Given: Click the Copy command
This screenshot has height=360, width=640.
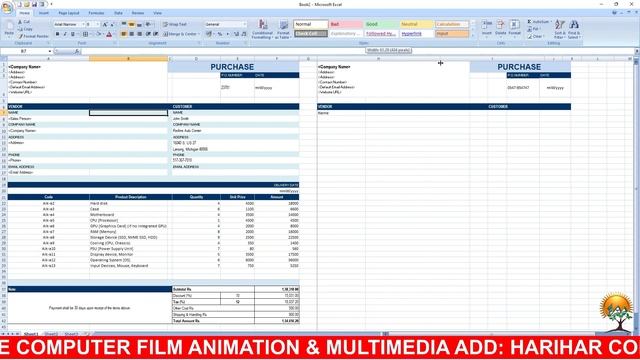Looking at the screenshot, I should [25, 29].
